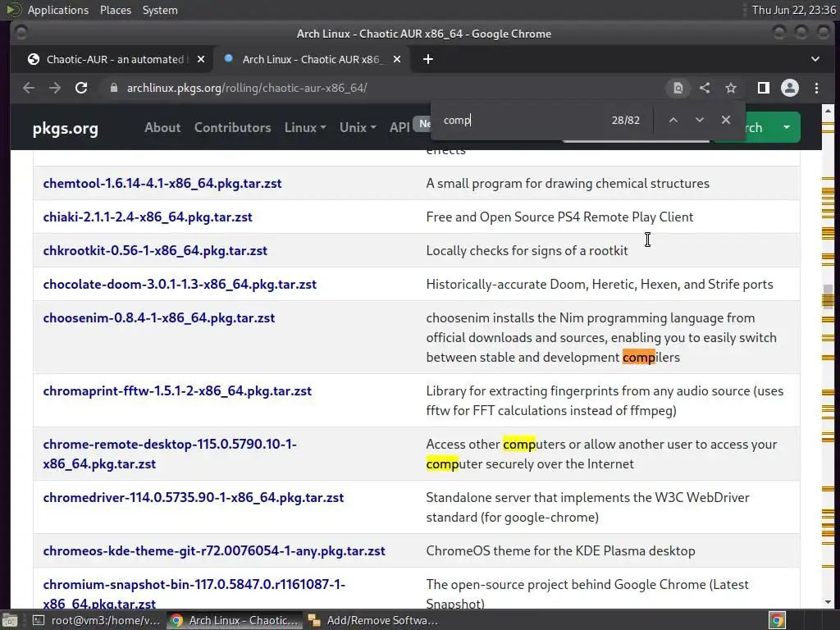Image resolution: width=840 pixels, height=630 pixels.
Task: Click the scrollbar down arrow
Action: tap(829, 601)
